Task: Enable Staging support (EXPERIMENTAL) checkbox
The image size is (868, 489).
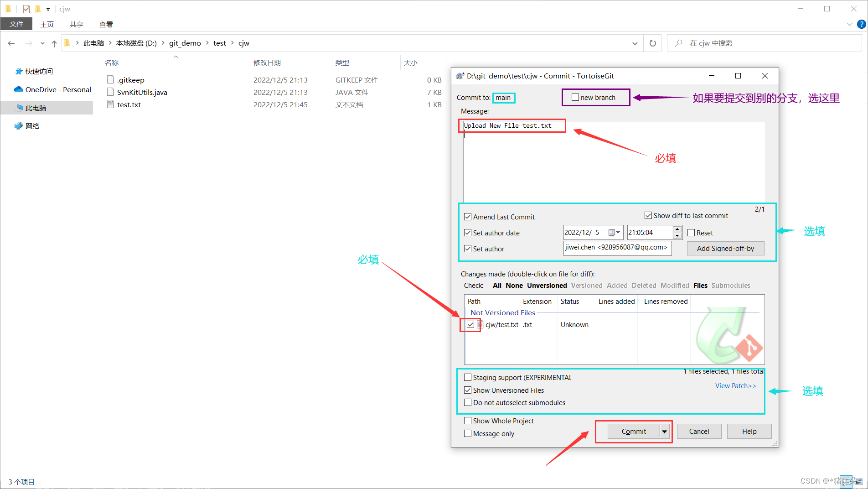Action: (x=468, y=377)
